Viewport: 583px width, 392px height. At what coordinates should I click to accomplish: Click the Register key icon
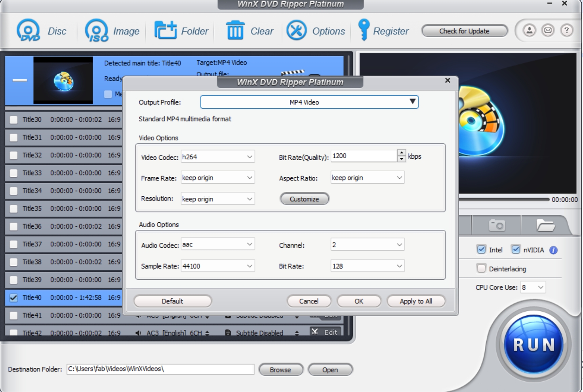click(363, 30)
